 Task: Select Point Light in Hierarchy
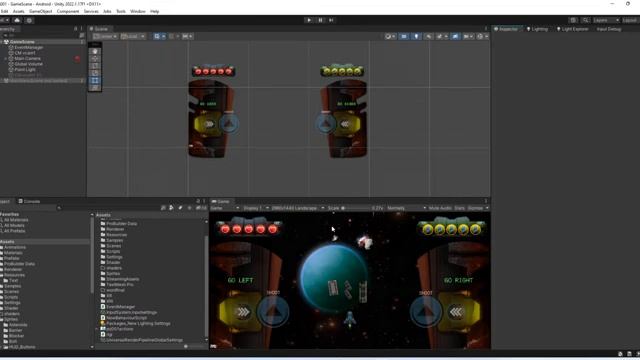coord(24,70)
